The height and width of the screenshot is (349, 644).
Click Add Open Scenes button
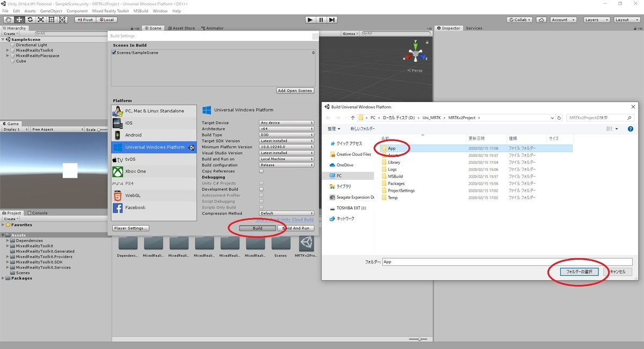(x=295, y=91)
